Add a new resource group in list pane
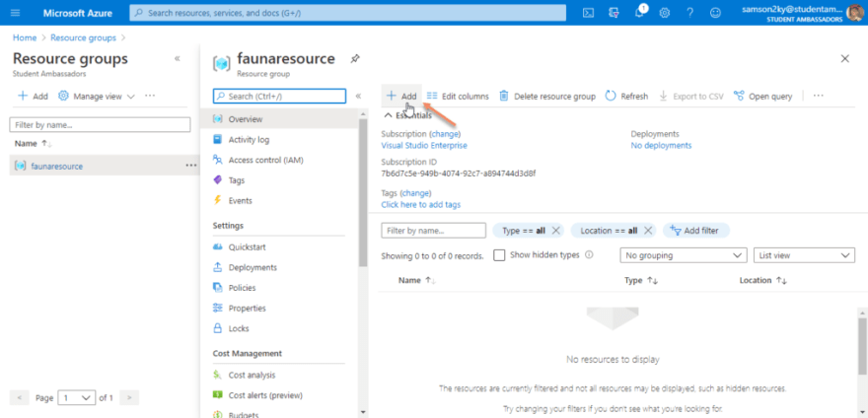This screenshot has height=418, width=868. coord(34,96)
